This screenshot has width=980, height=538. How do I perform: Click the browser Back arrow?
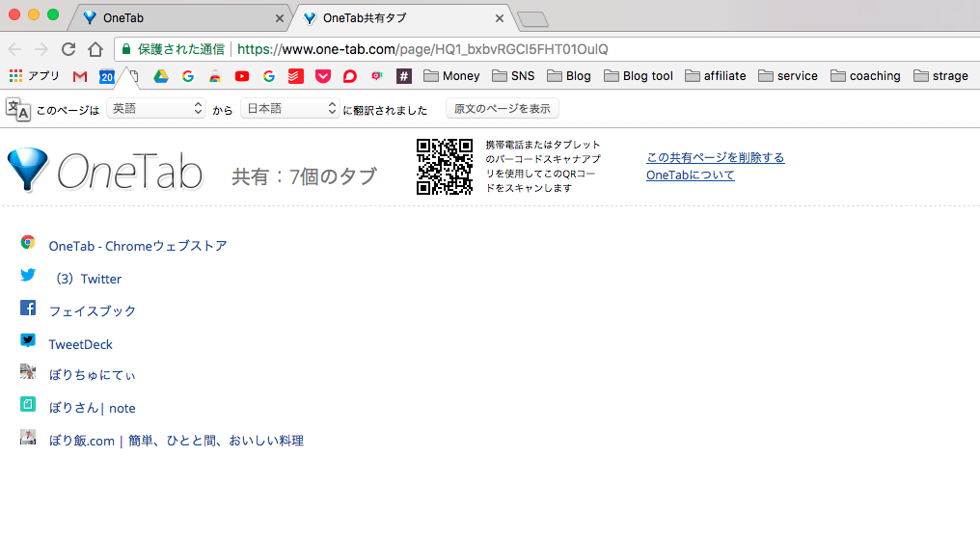pos(15,49)
